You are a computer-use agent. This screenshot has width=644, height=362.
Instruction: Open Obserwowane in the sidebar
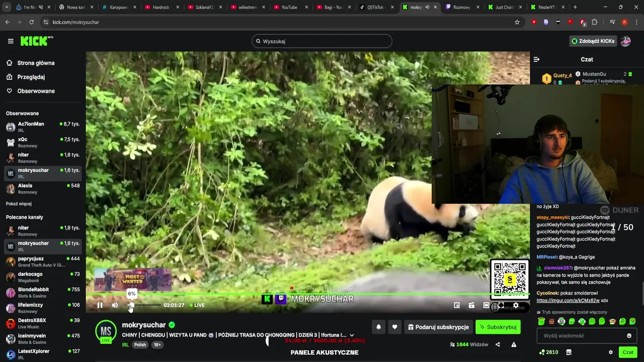point(30,91)
